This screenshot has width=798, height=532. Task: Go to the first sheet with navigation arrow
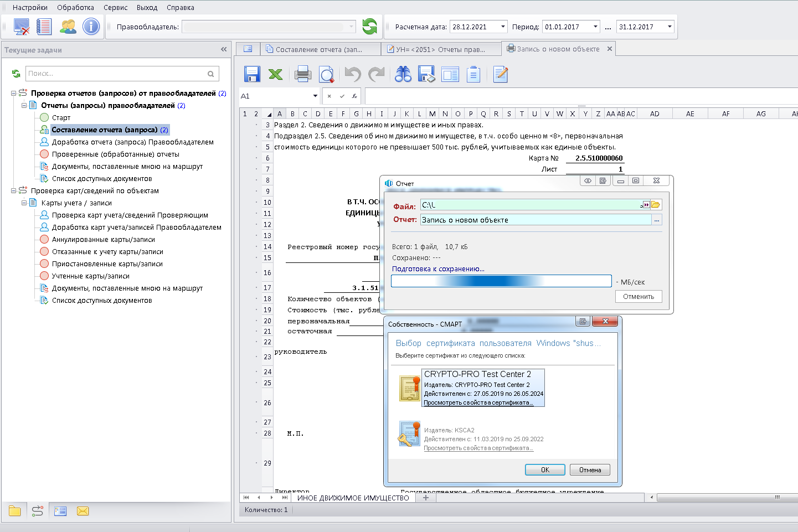[x=246, y=498]
